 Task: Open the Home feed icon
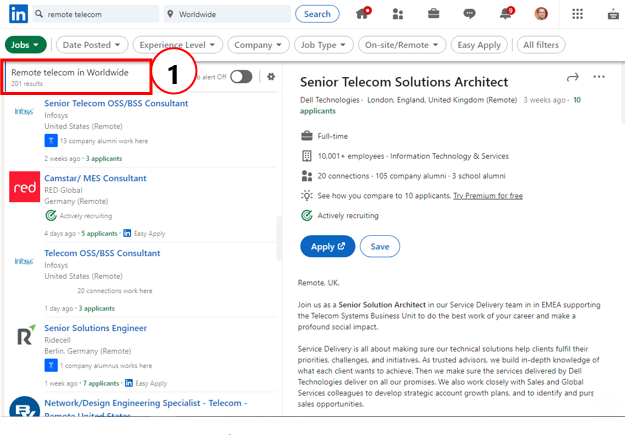(363, 13)
